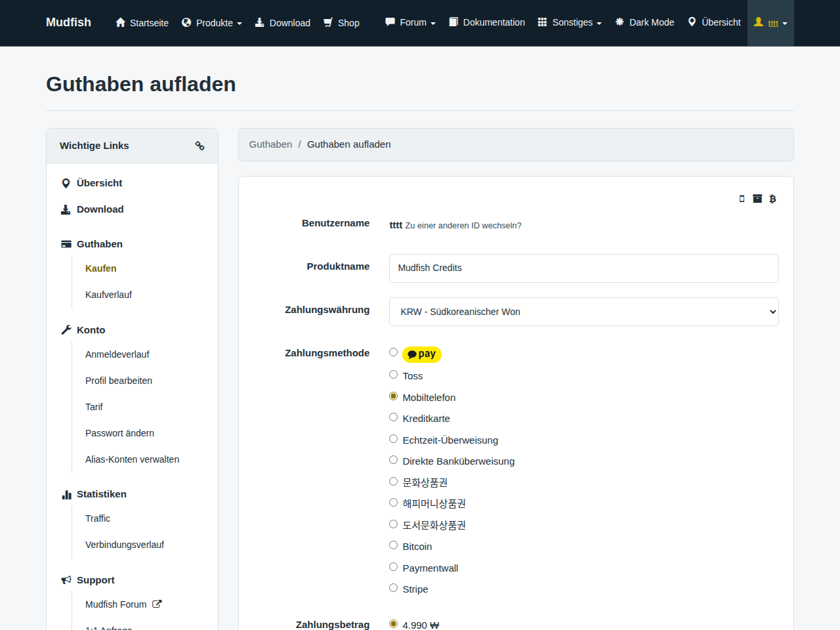Open the tttt user account dropdown
Viewport: 840px width, 630px height.
(x=770, y=23)
